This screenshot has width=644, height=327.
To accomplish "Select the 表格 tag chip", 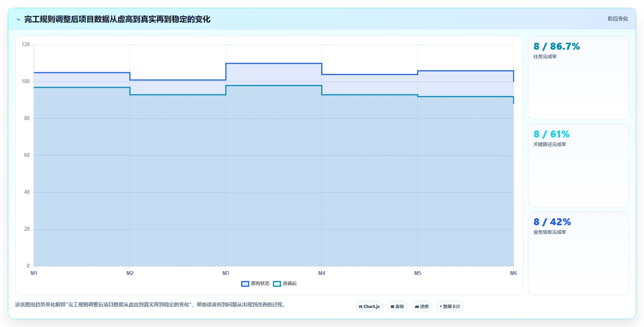I will click(397, 306).
